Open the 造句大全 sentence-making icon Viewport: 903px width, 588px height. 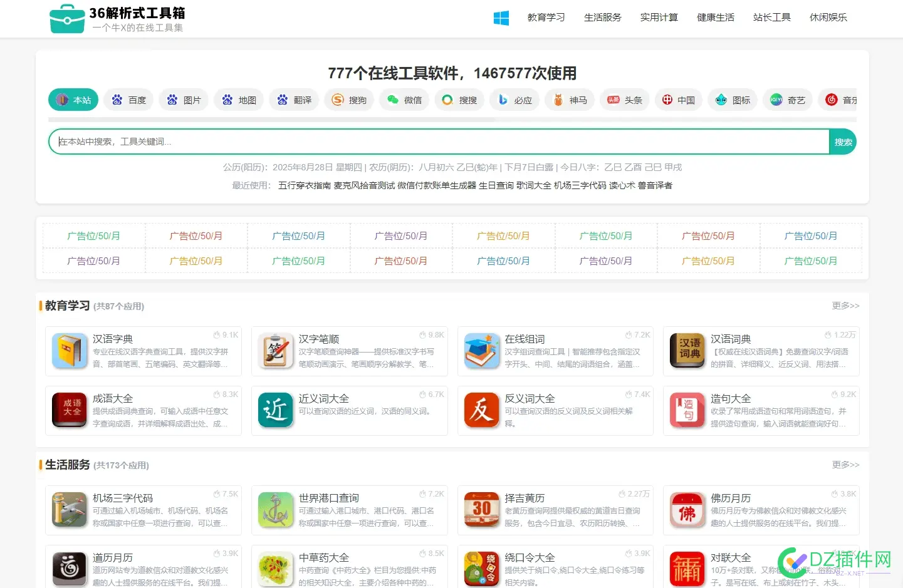[687, 411]
